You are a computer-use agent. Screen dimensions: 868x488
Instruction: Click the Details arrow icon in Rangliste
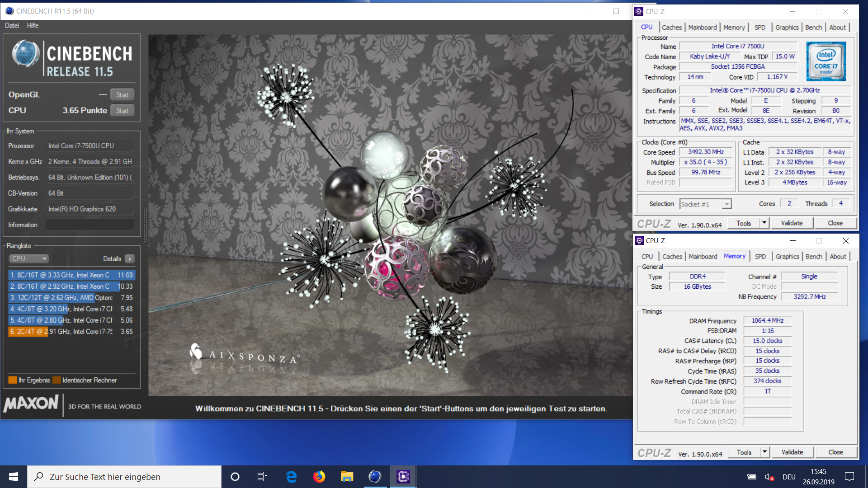pos(130,259)
